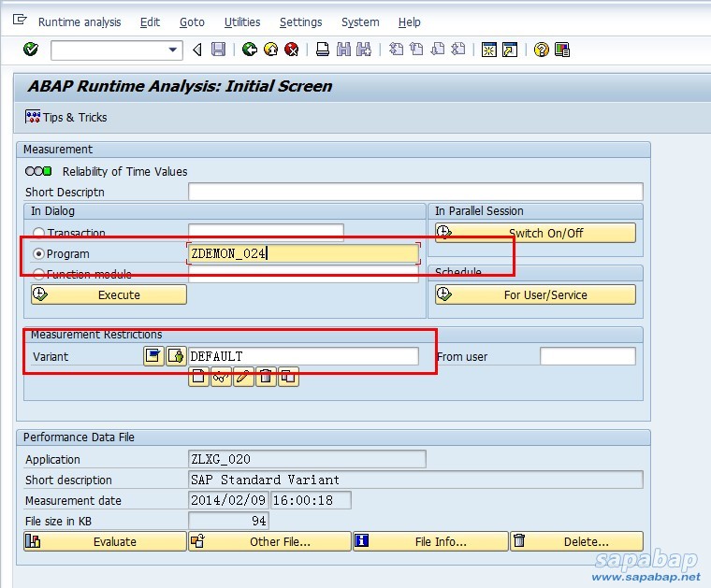The image size is (711, 588).
Task: Click the Tips & Tricks button
Action: [66, 118]
